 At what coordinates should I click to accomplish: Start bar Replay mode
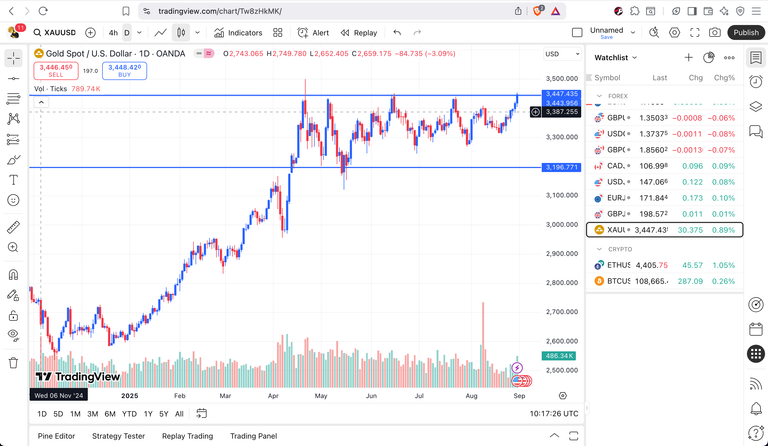(359, 33)
